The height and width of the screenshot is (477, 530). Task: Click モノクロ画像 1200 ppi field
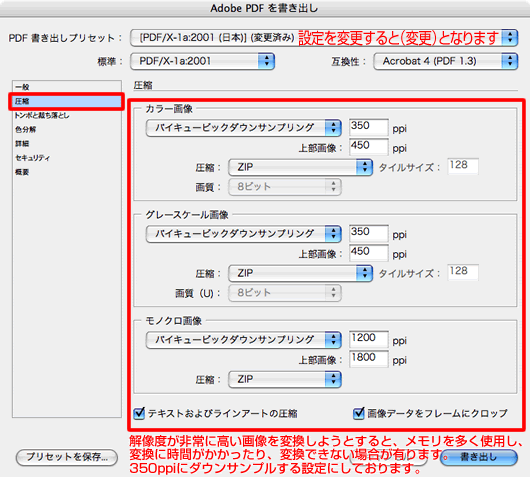[x=368, y=339]
